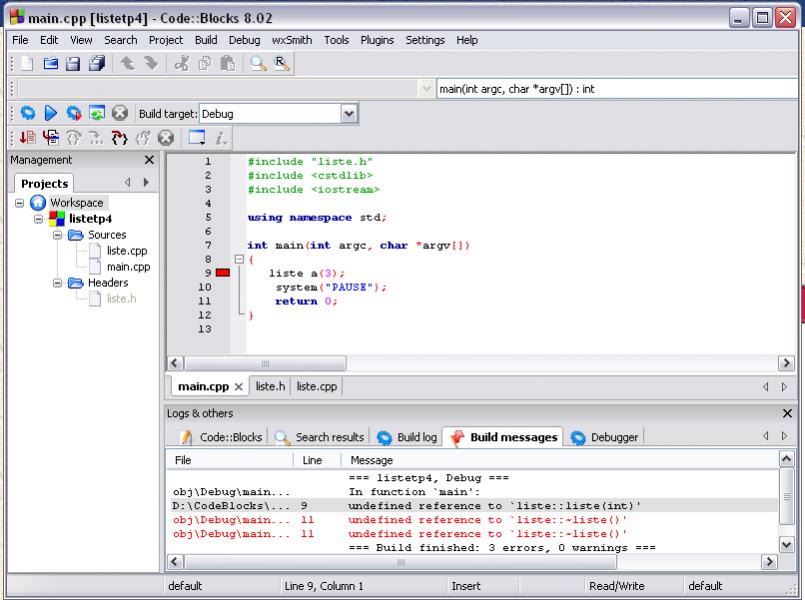Click the build messages scroll down arrow

(787, 544)
